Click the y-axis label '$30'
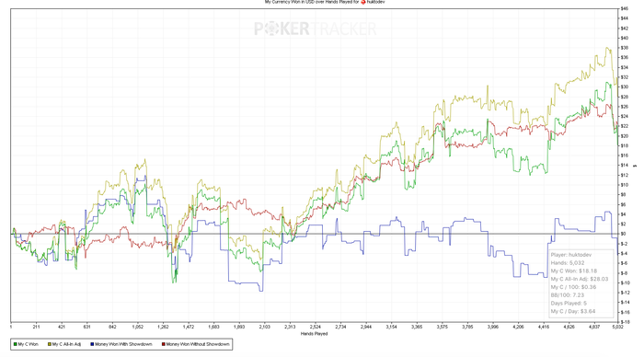The width and height of the screenshot is (644, 357). click(x=625, y=87)
